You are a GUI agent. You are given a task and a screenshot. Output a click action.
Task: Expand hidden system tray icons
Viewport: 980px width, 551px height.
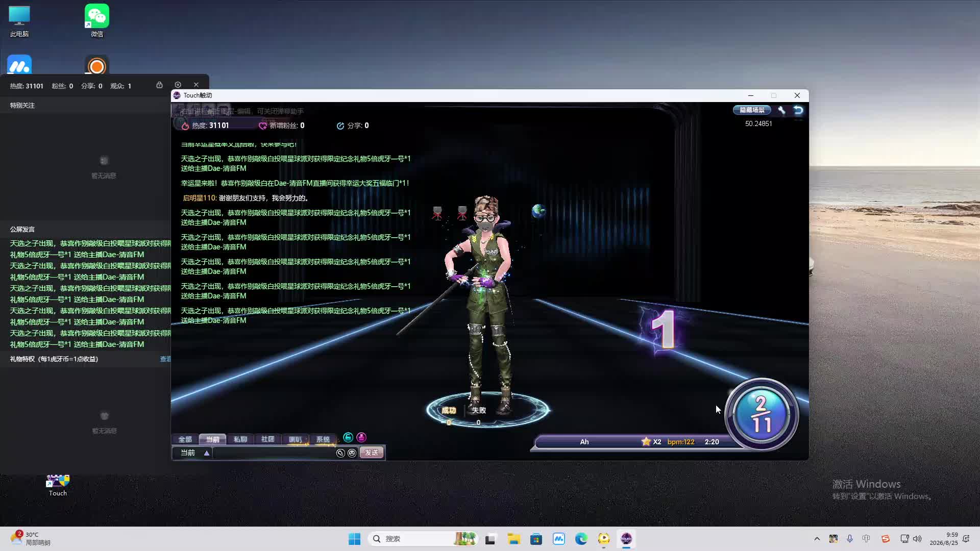click(x=817, y=539)
